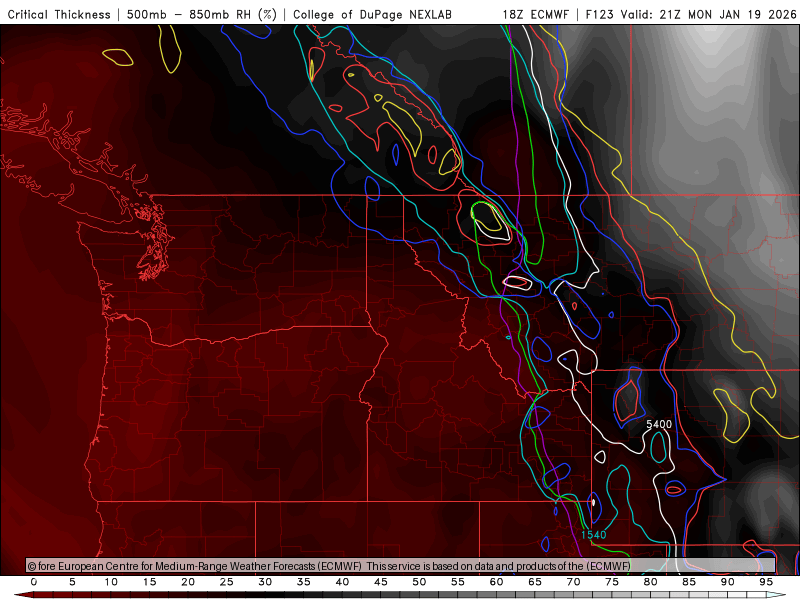This screenshot has width=800, height=600.
Task: Select the "65" color scale label
Action: pyautogui.click(x=535, y=582)
